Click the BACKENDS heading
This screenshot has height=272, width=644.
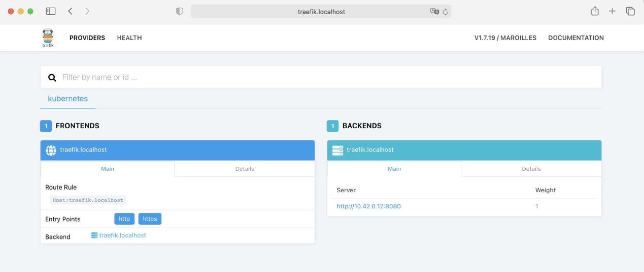click(x=362, y=126)
